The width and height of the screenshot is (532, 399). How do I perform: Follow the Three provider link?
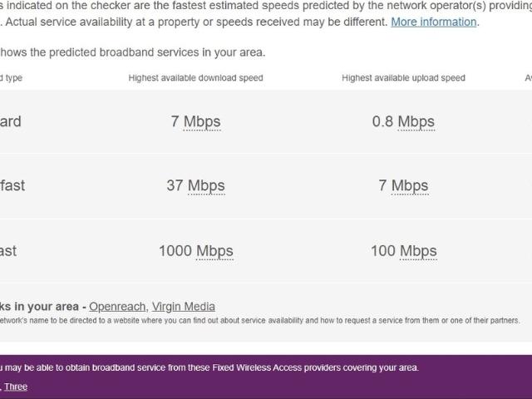pyautogui.click(x=16, y=387)
